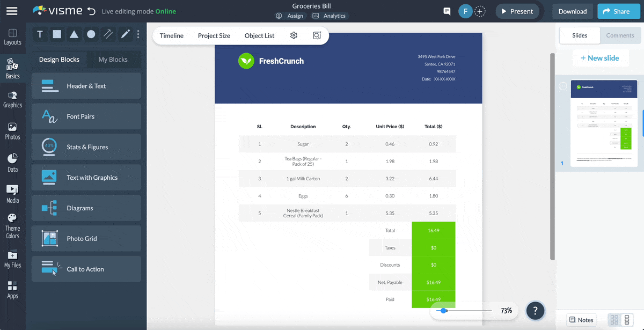Image resolution: width=644 pixels, height=330 pixels.
Task: Open the Graphics sidebar panel
Action: [x=12, y=99]
